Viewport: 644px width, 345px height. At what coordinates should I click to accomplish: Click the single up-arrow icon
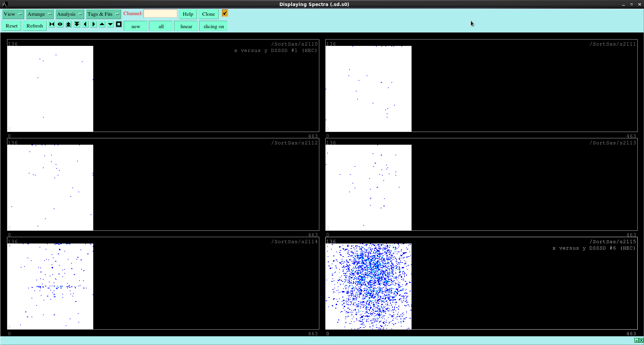[102, 24]
